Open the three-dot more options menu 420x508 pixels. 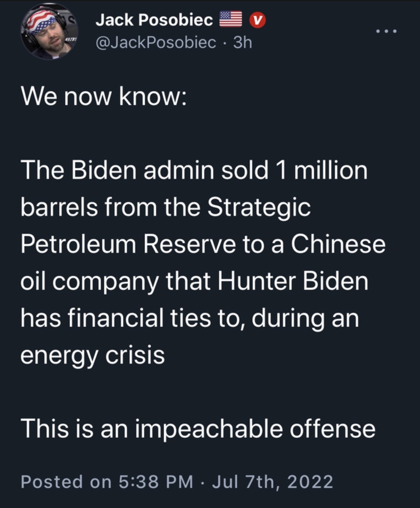click(387, 31)
